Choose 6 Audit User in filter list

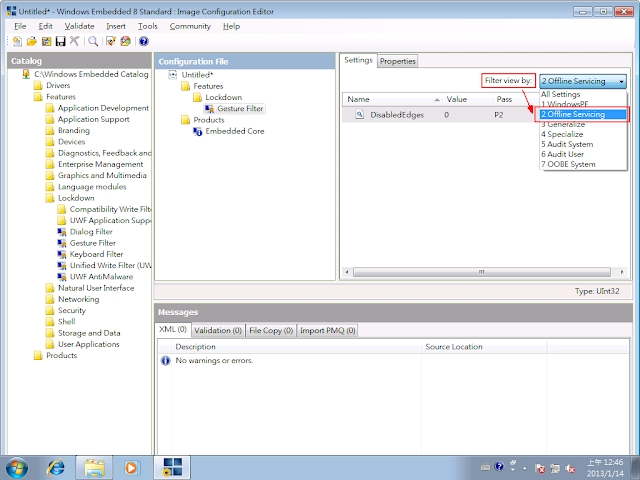562,154
